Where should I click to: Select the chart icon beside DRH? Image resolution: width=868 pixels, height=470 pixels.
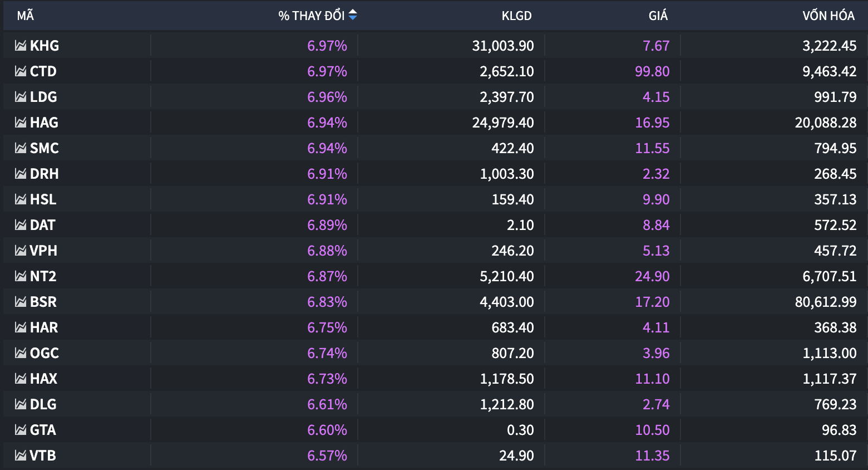tap(21, 174)
